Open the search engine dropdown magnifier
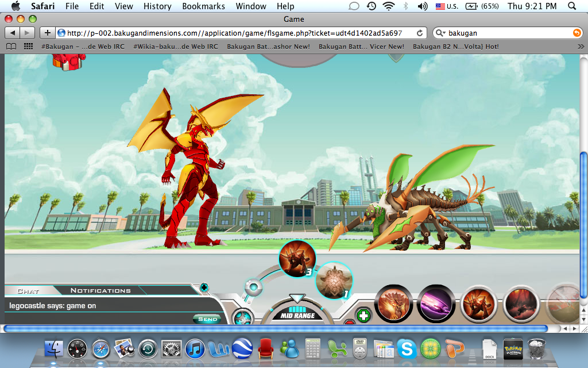The height and width of the screenshot is (368, 588). point(440,33)
